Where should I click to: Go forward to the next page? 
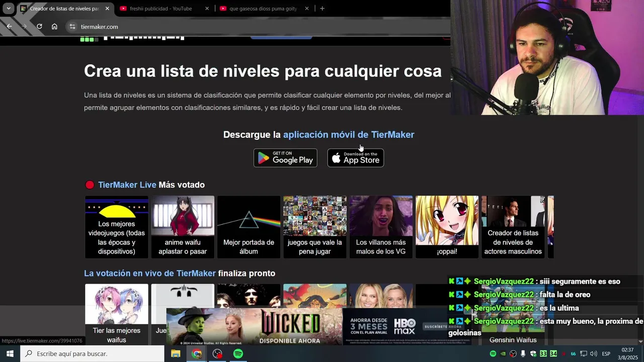coord(24,27)
